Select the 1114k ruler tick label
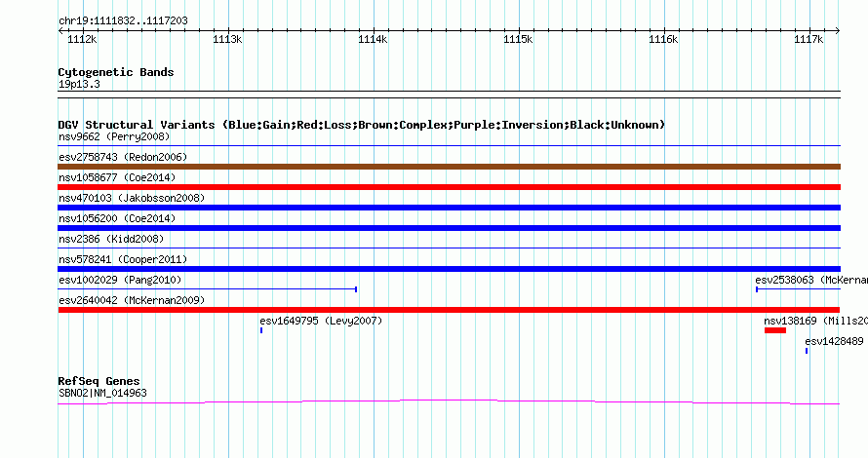The height and width of the screenshot is (458, 868). [373, 39]
